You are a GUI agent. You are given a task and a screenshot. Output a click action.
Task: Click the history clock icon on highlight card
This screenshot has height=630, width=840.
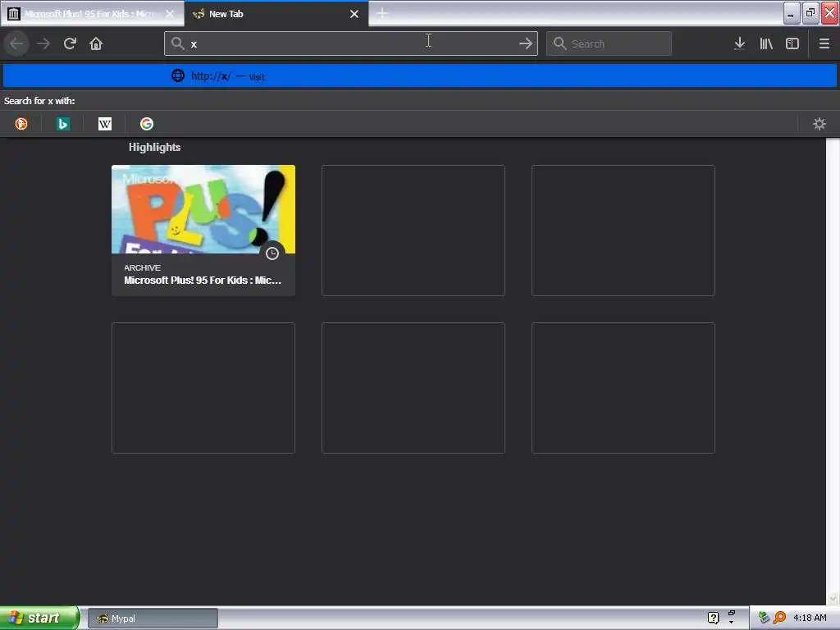pos(272,253)
